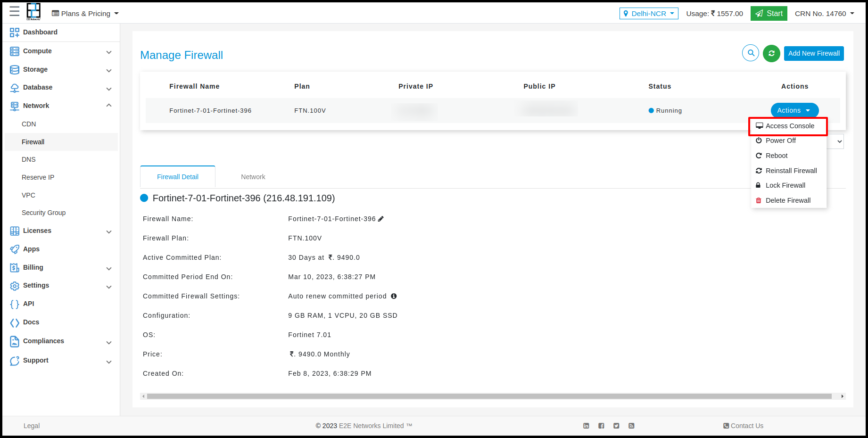This screenshot has height=438, width=868.
Task: Expand the Storage section chevron
Action: (109, 71)
